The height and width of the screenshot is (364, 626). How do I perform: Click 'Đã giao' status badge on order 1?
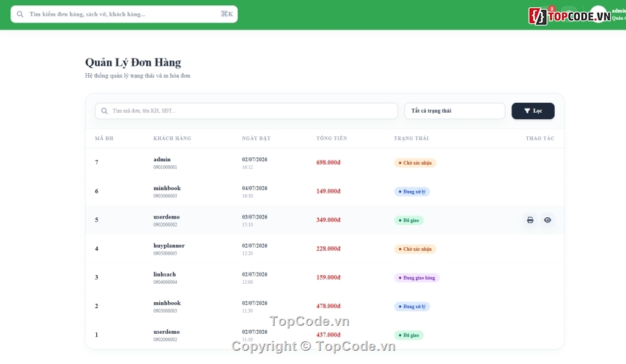click(409, 335)
